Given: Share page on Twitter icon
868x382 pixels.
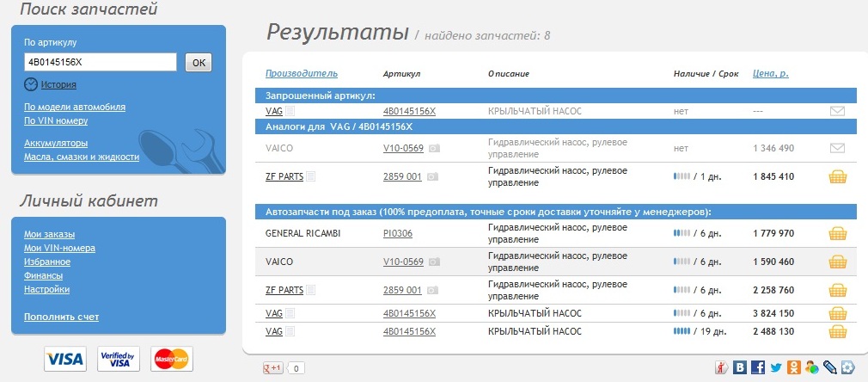Looking at the screenshot, I should point(775,367).
